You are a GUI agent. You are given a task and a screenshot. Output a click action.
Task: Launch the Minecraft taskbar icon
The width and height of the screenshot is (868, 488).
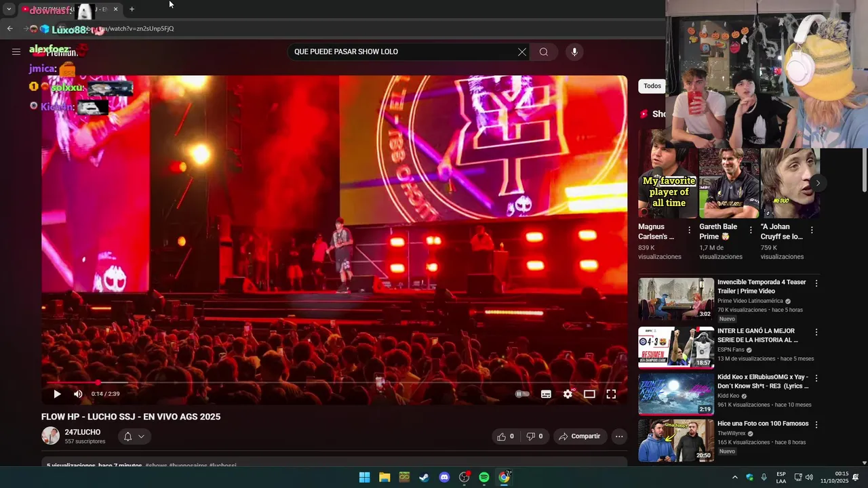(404, 477)
